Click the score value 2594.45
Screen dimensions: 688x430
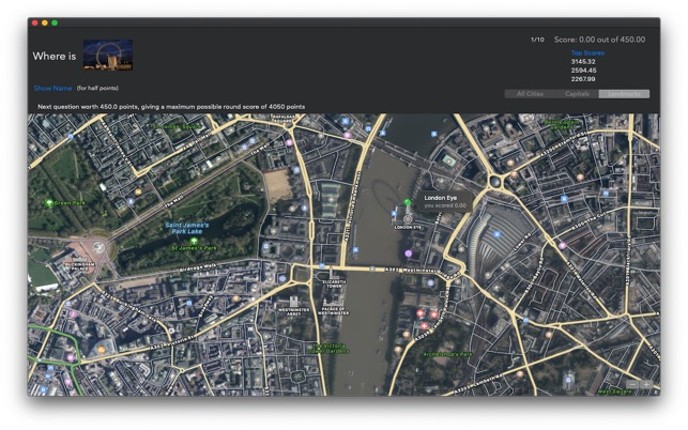click(583, 70)
